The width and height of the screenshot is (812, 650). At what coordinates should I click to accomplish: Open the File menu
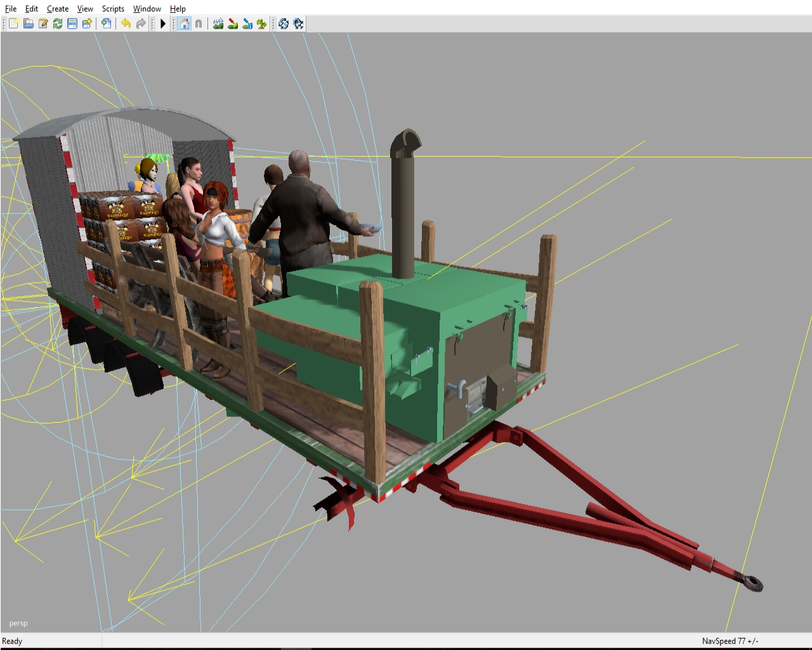click(x=11, y=8)
